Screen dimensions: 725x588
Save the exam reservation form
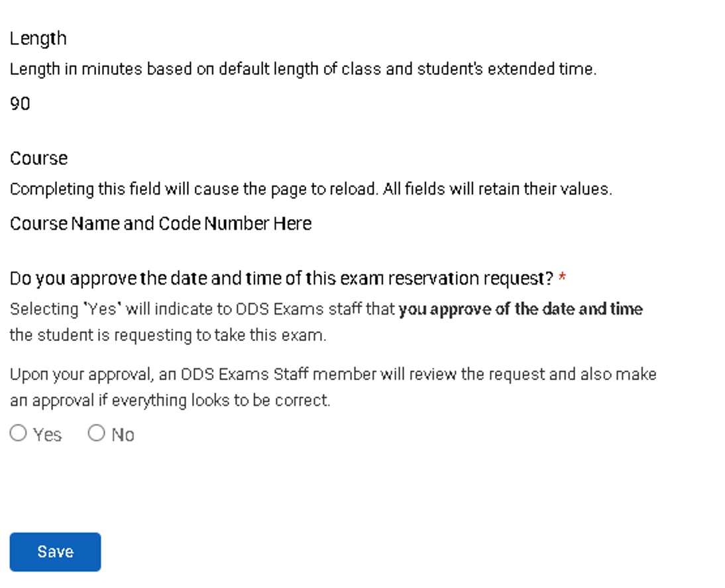(x=55, y=551)
